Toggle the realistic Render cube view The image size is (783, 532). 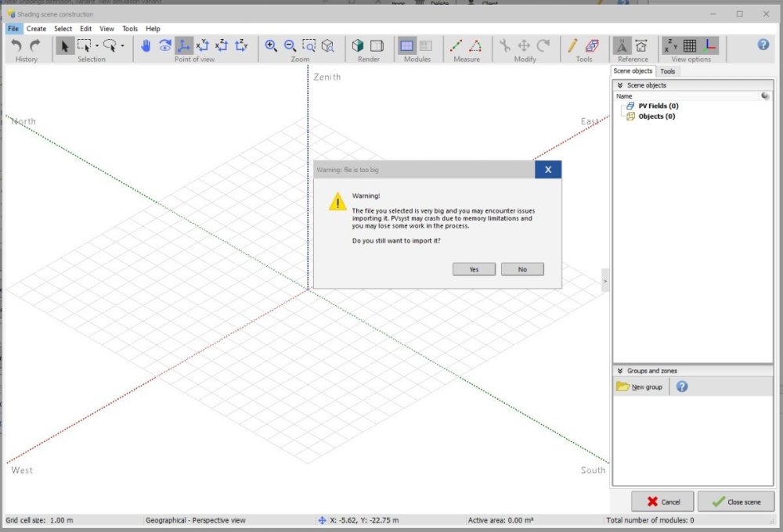click(358, 45)
